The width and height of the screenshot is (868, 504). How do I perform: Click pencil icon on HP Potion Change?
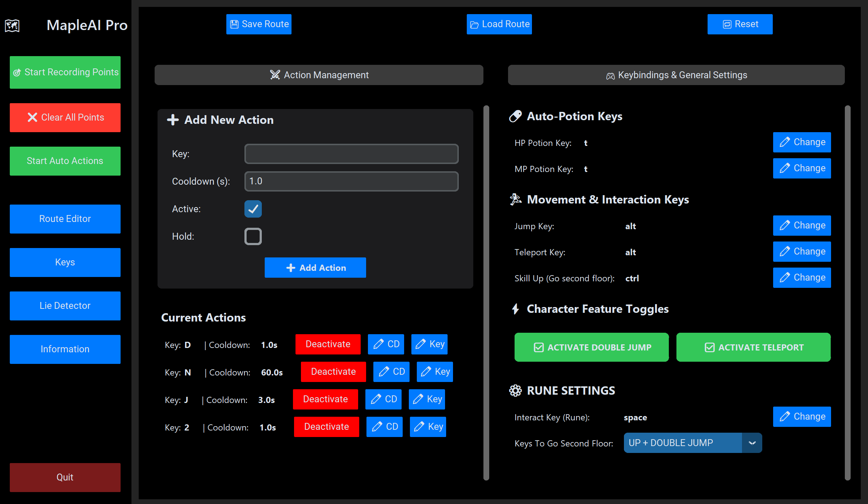(784, 142)
